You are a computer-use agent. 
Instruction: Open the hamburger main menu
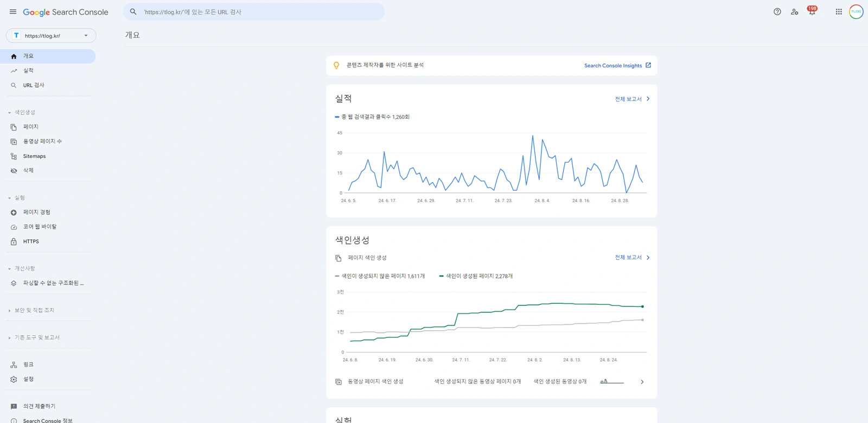point(13,12)
